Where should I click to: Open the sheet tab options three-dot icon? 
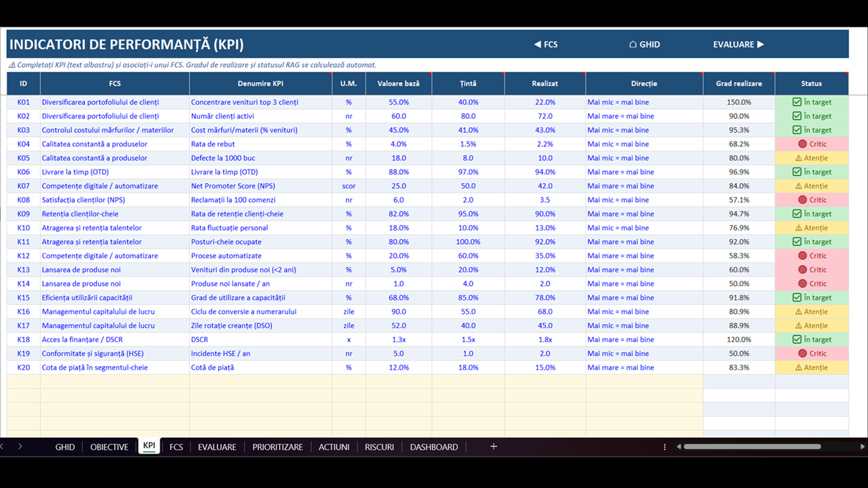tap(665, 447)
